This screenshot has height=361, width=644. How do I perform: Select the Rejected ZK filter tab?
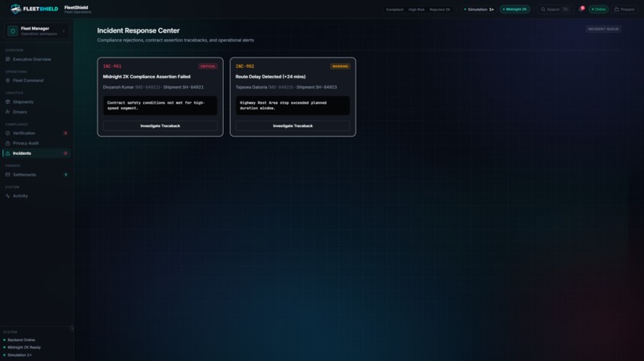click(440, 10)
